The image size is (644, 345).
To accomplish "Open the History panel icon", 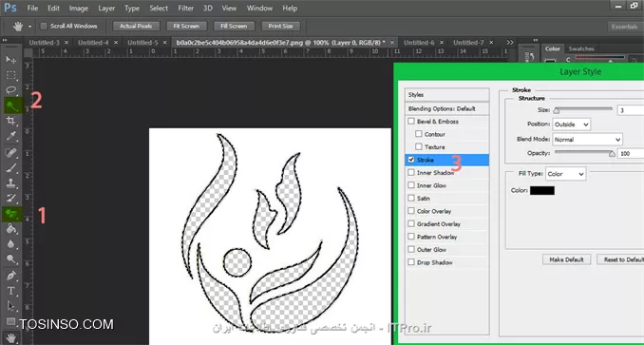I will 529,57.
